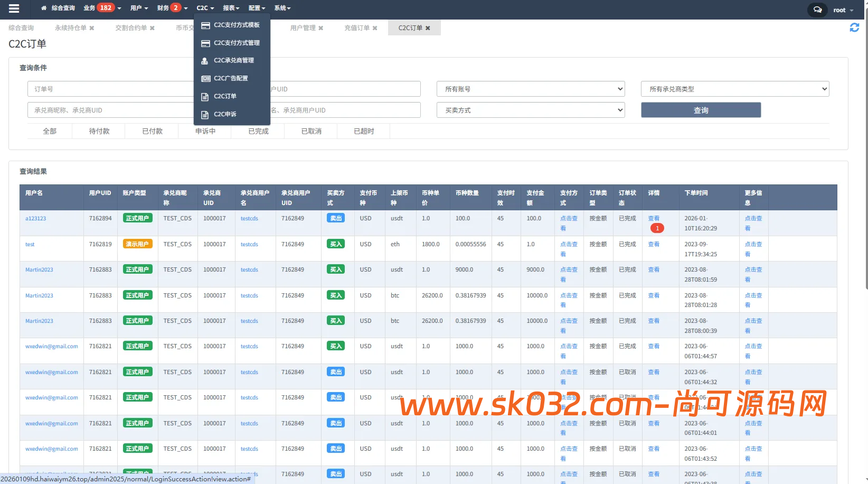
Task: Open the user link a123123
Action: [35, 218]
